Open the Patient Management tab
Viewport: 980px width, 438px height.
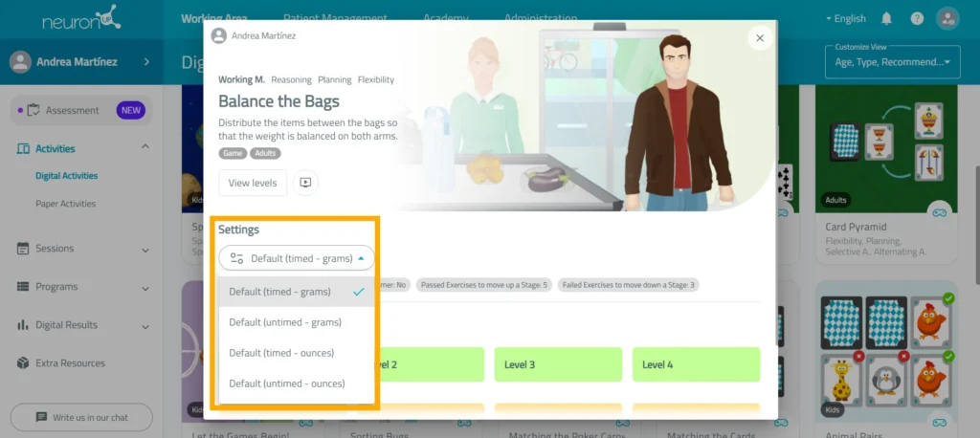coord(335,19)
